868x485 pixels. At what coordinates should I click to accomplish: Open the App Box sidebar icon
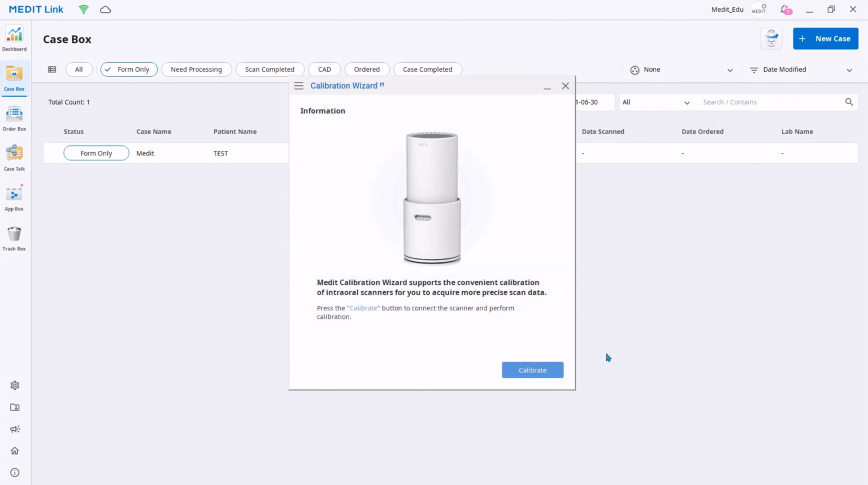[14, 198]
